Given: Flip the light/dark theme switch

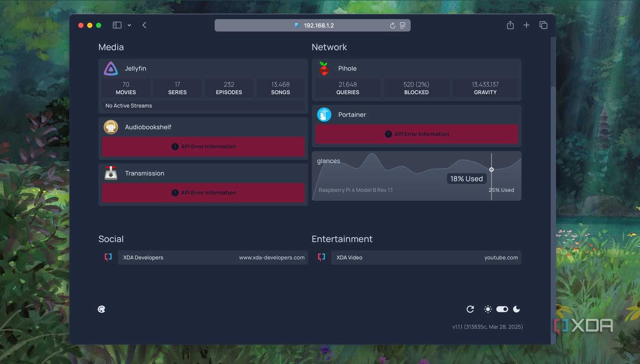Looking at the screenshot, I should pos(502,309).
